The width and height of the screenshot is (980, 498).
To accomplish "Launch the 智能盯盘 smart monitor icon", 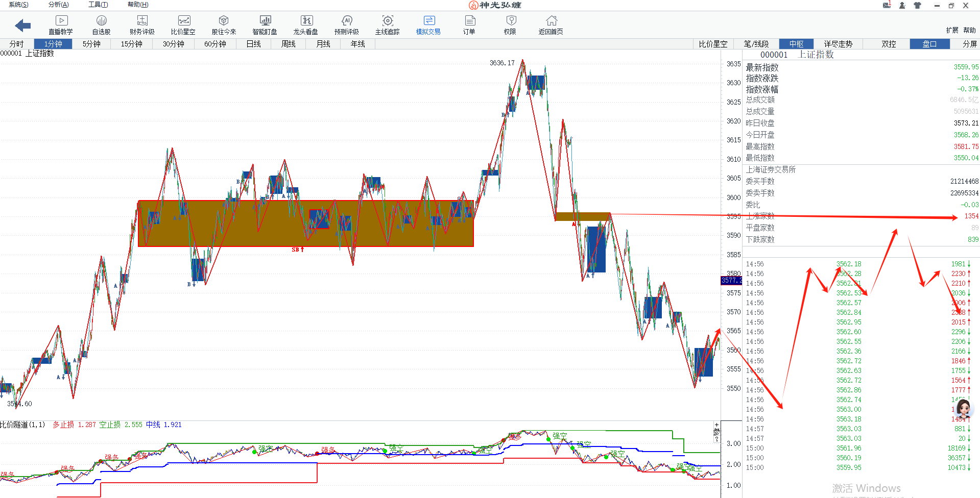I will click(x=265, y=24).
